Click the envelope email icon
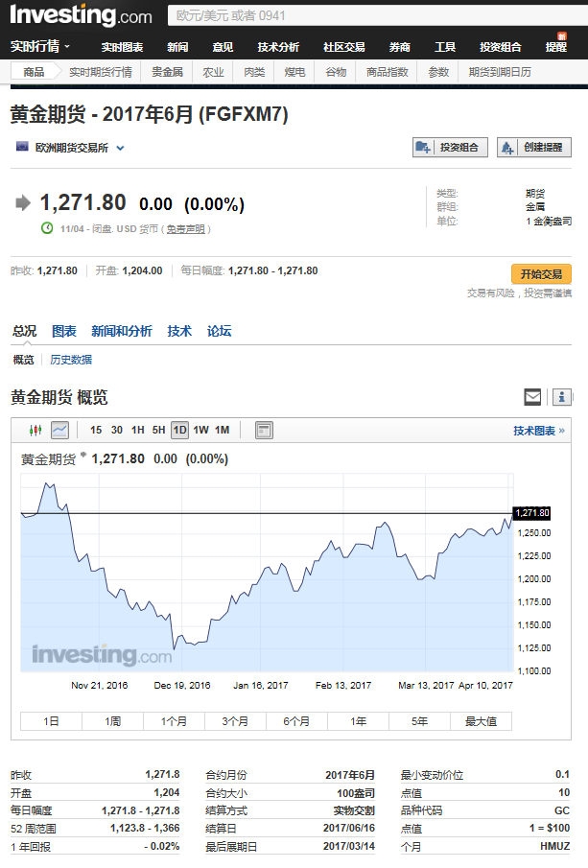 (532, 397)
